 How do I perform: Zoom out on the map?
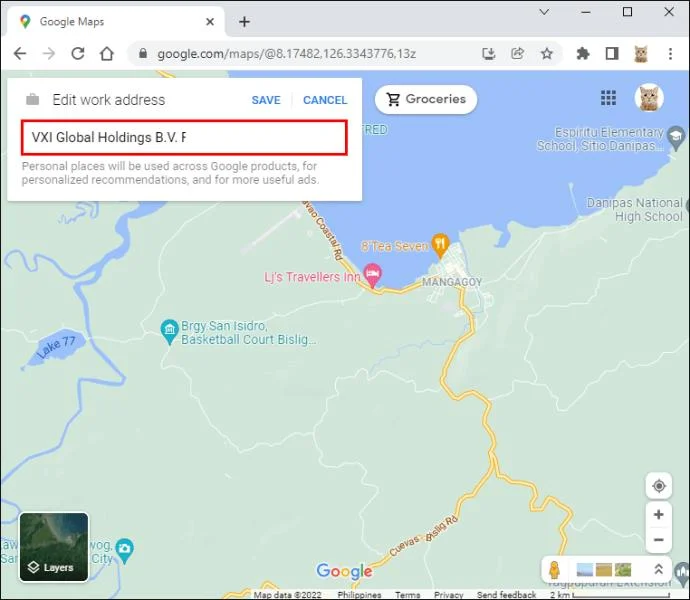click(x=659, y=540)
